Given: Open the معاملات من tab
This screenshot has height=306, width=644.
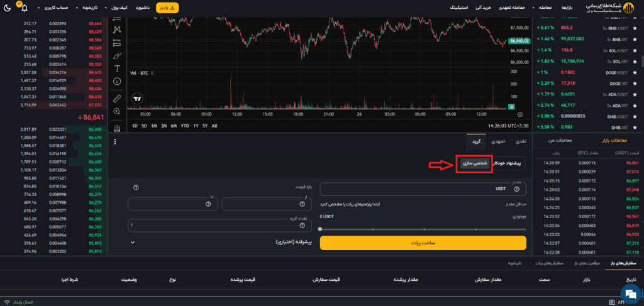Looking at the screenshot, I should point(560,141).
